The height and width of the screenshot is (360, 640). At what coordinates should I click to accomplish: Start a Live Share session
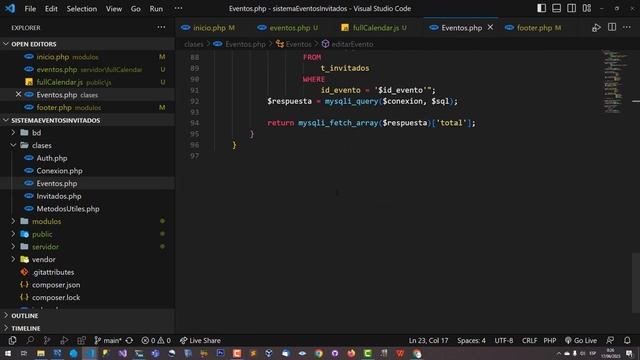pyautogui.click(x=200, y=340)
